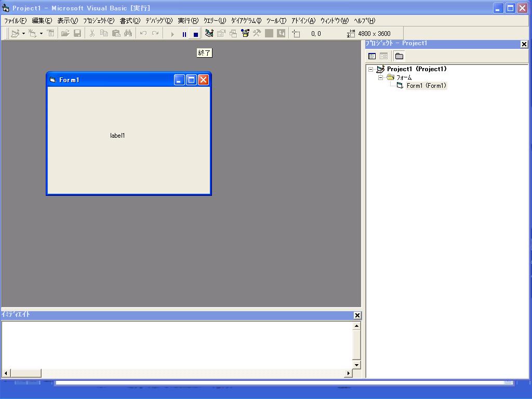Close the running Form1 window

pos(203,79)
